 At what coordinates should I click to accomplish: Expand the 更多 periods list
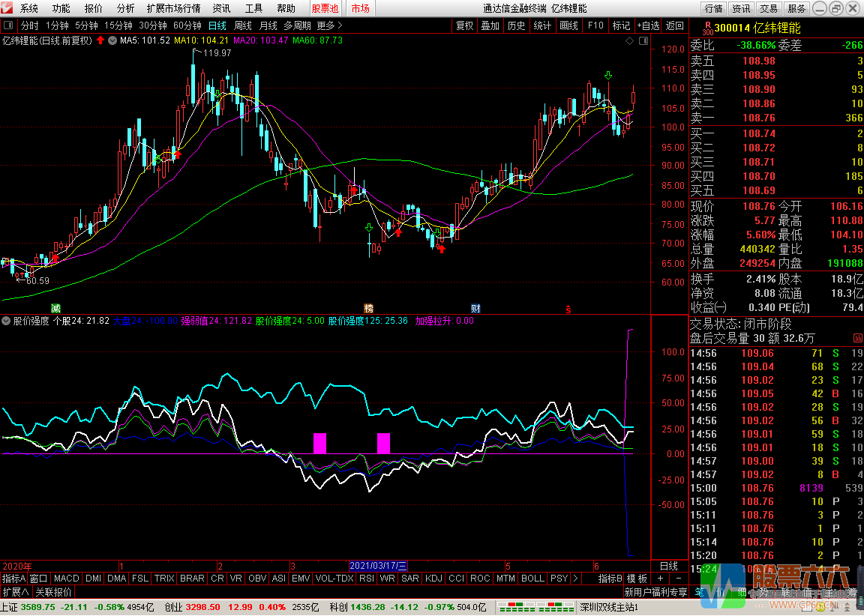tap(329, 25)
